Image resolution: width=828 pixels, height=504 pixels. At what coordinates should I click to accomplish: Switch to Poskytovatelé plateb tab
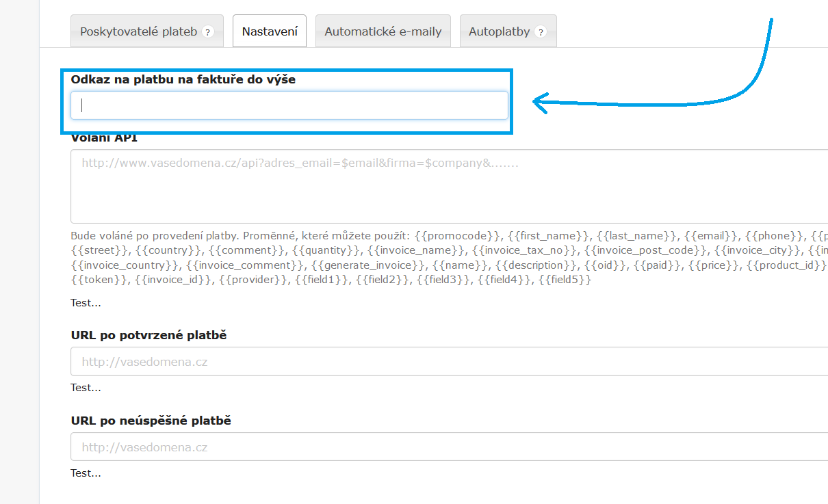click(139, 31)
